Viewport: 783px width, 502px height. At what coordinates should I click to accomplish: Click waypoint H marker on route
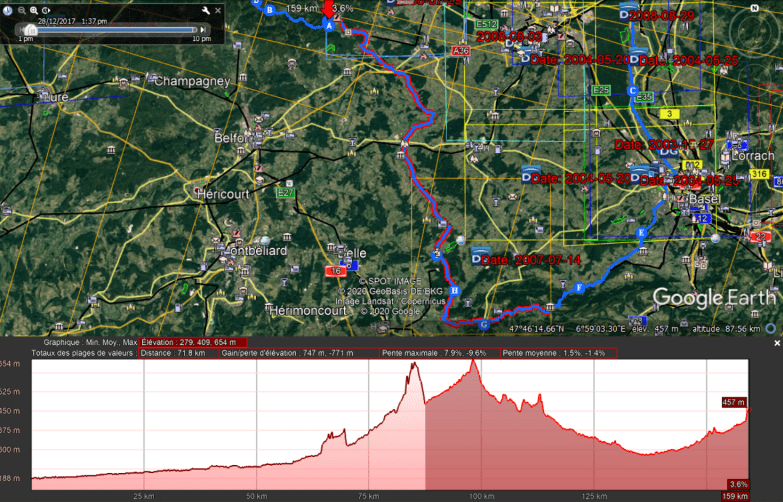454,291
